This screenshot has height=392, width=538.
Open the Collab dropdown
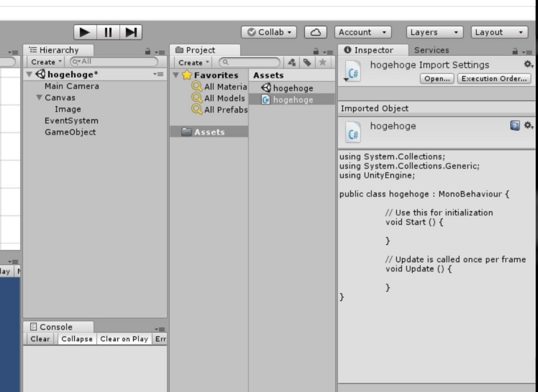click(x=268, y=32)
